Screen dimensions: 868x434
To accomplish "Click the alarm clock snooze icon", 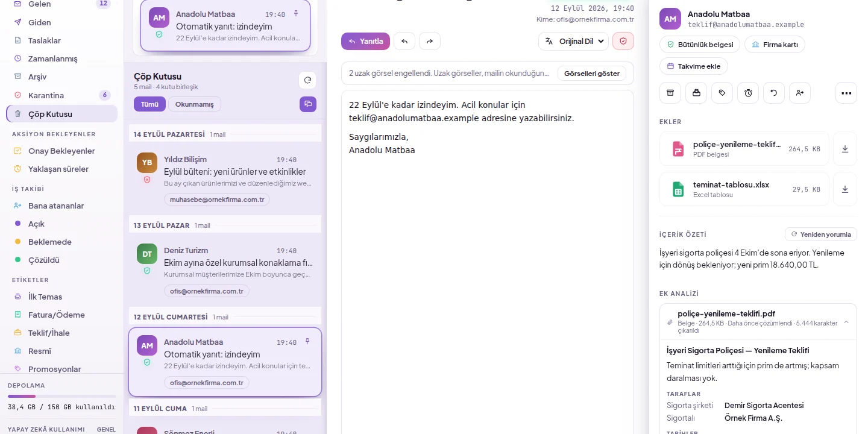I will coord(748,93).
